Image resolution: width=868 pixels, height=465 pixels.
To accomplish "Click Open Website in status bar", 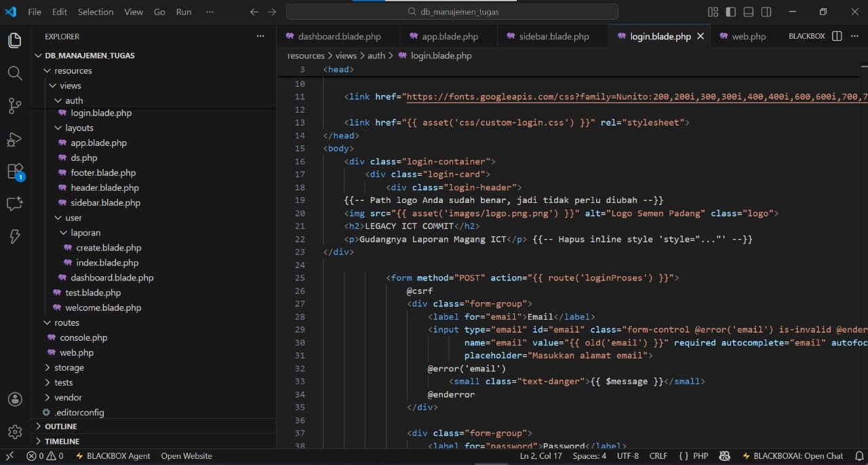I will point(186,456).
